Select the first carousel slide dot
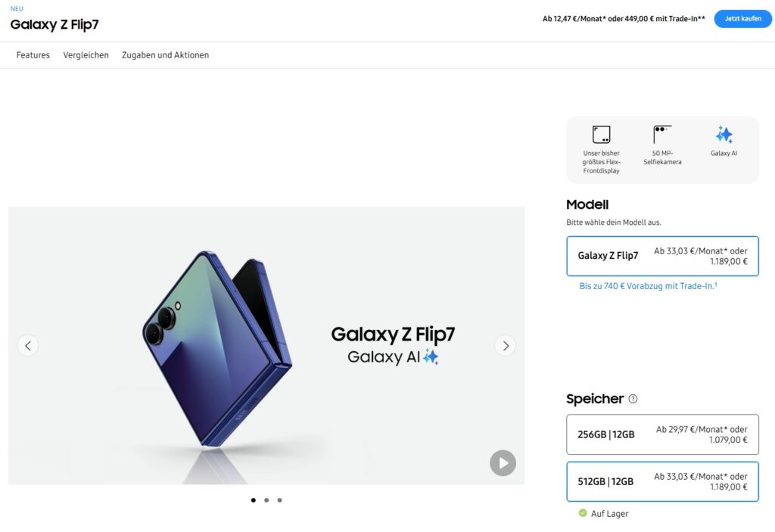This screenshot has height=532, width=775. (253, 500)
